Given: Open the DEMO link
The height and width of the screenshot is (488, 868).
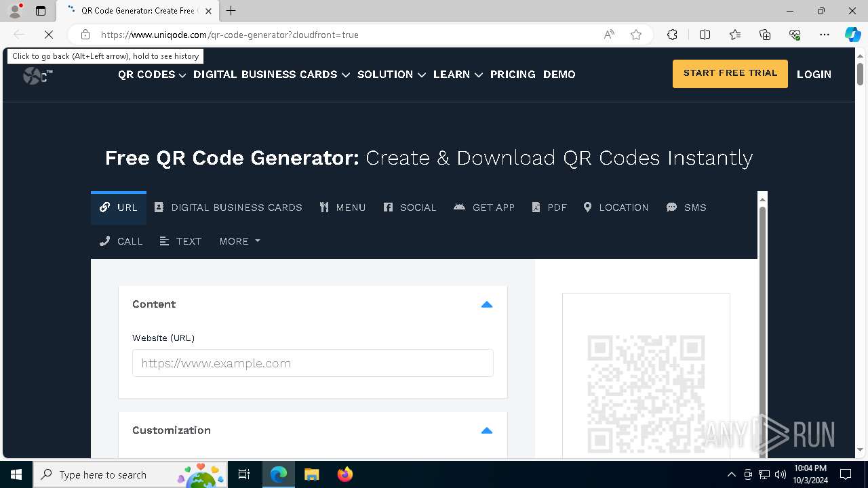Looking at the screenshot, I should pos(559,75).
